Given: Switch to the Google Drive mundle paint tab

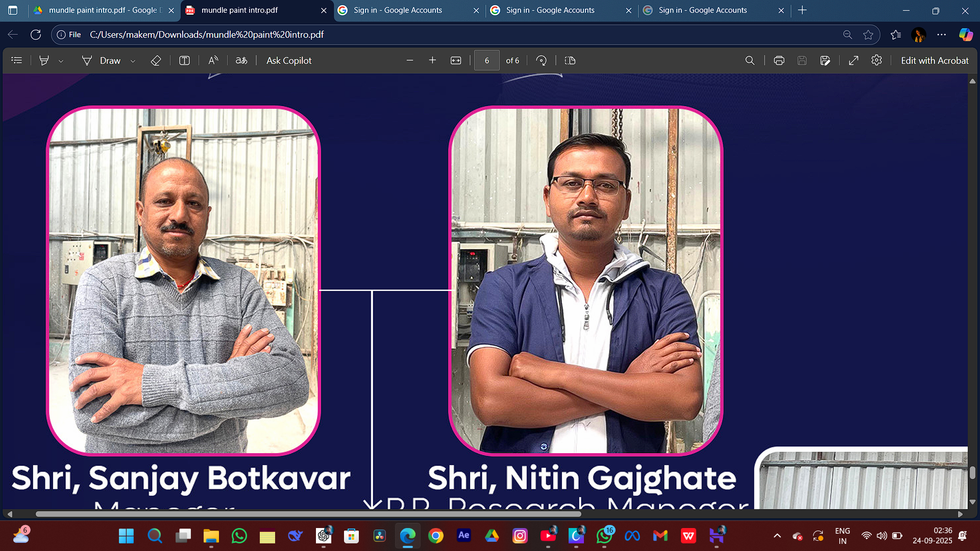Looking at the screenshot, I should (x=102, y=10).
